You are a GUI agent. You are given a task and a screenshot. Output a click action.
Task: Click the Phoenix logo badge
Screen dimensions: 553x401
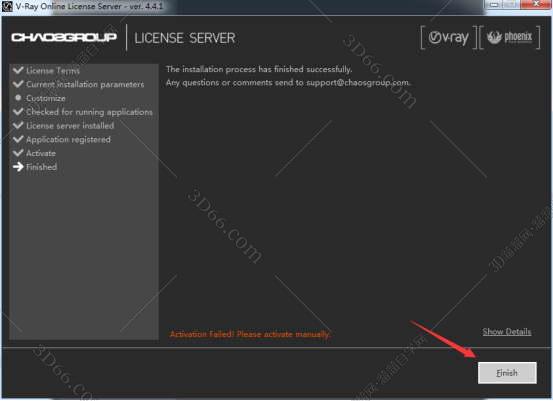[509, 37]
